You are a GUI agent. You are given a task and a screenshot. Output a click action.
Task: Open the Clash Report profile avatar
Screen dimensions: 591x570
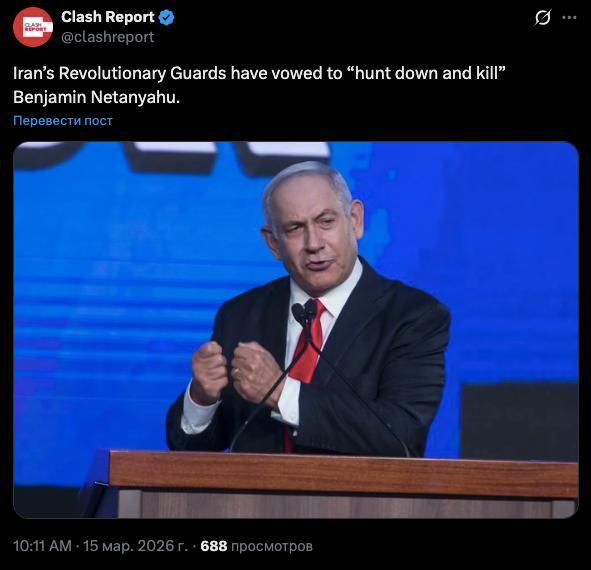[33, 27]
